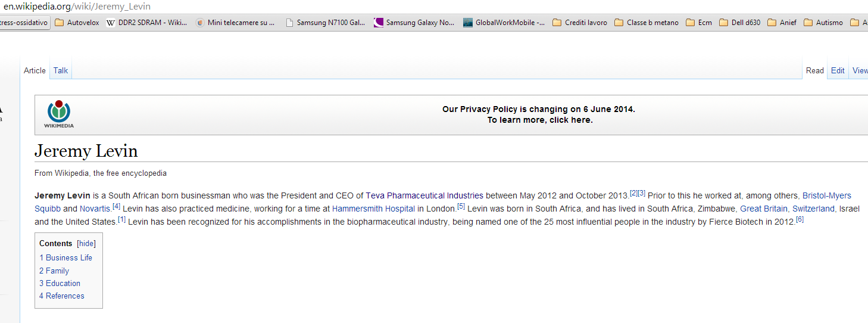868x323 pixels.
Task: Open the Classe b metano folder
Action: pyautogui.click(x=647, y=23)
